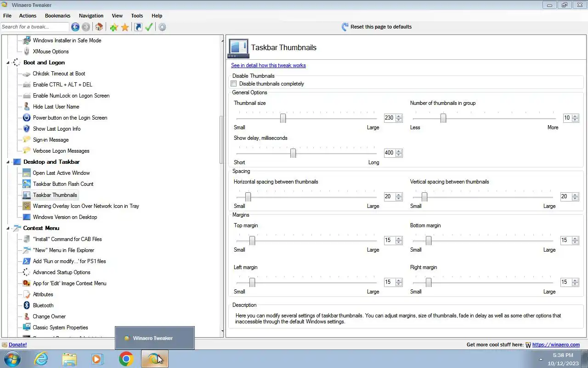The width and height of the screenshot is (588, 368).
Task: Click the green checkmark toolbar icon
Action: coord(148,27)
